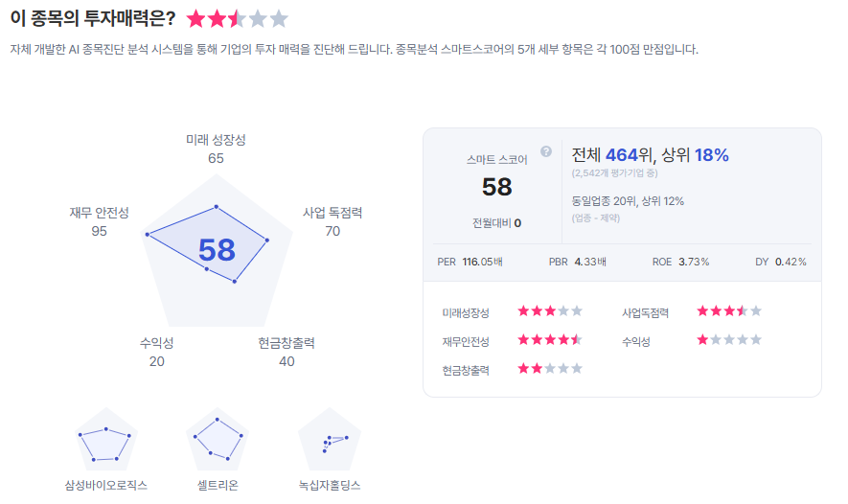Image resolution: width=848 pixels, height=504 pixels.
Task: Click the 동일업종 20위 ranking text
Action: 601,201
